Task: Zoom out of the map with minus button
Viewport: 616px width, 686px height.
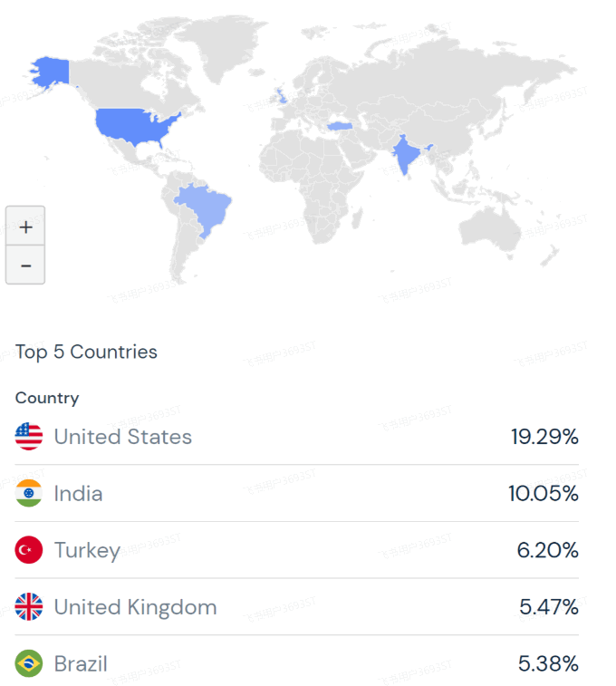Action: coord(25,265)
